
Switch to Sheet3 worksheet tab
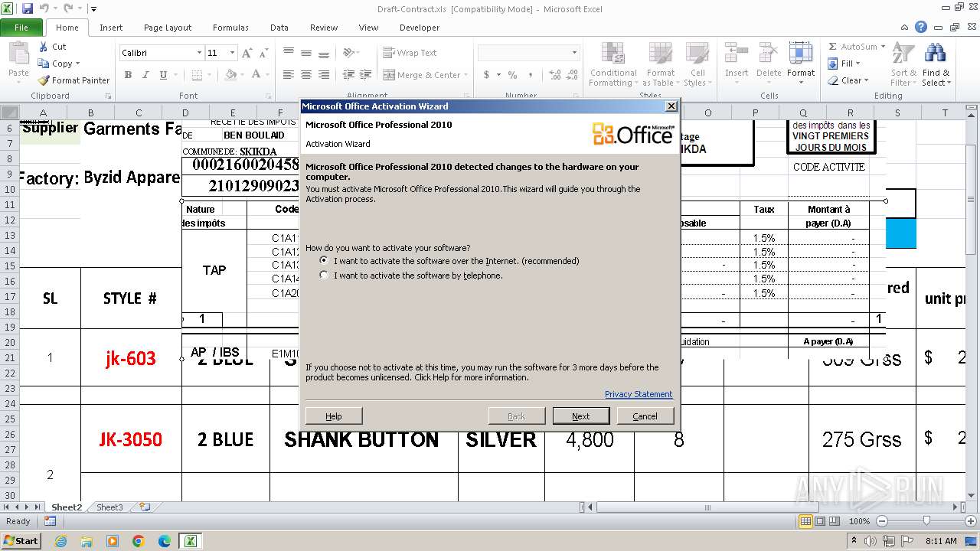pos(109,507)
